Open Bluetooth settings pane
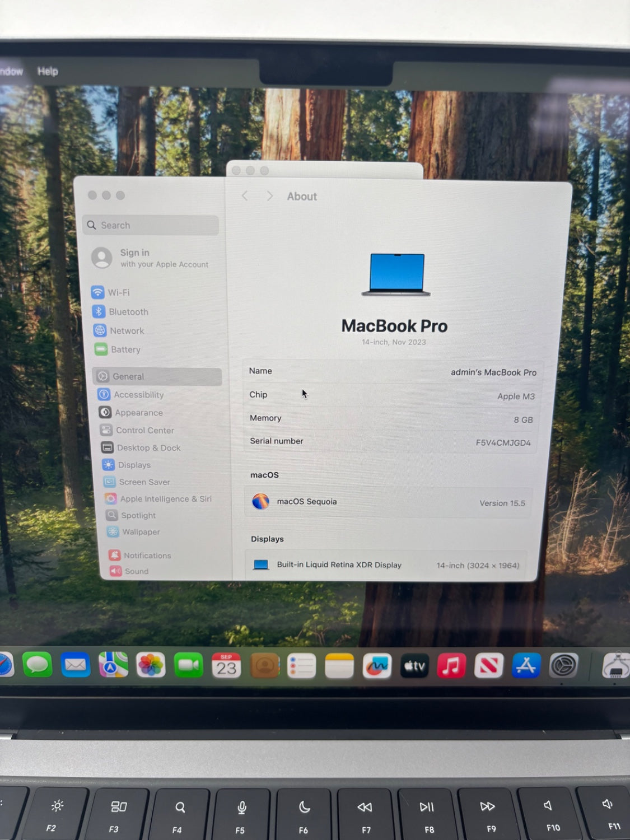 (128, 312)
